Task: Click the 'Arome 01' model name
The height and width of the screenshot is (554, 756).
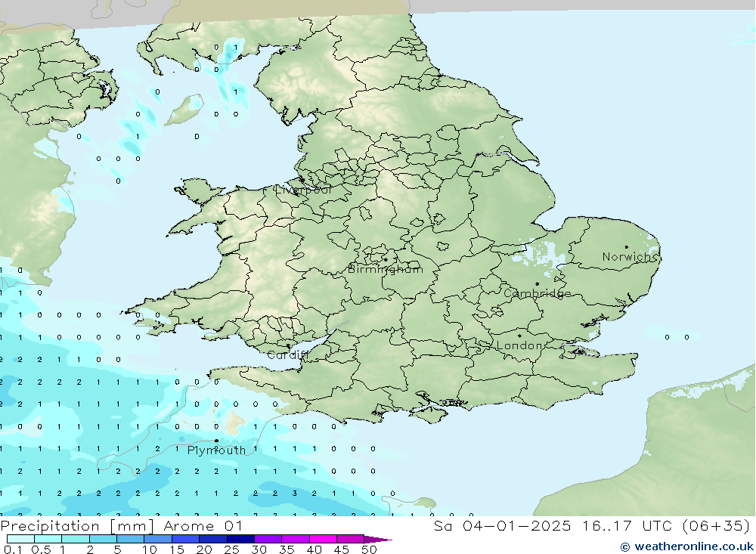Action: click(203, 525)
